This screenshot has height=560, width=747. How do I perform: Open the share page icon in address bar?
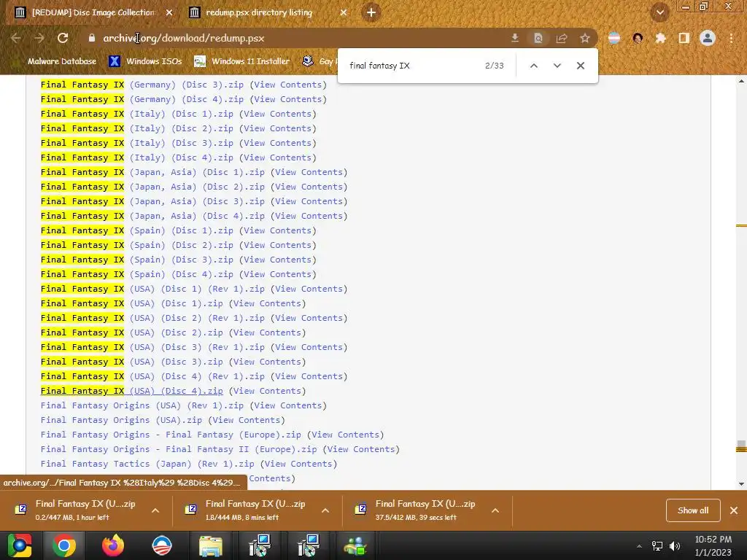[x=562, y=38]
